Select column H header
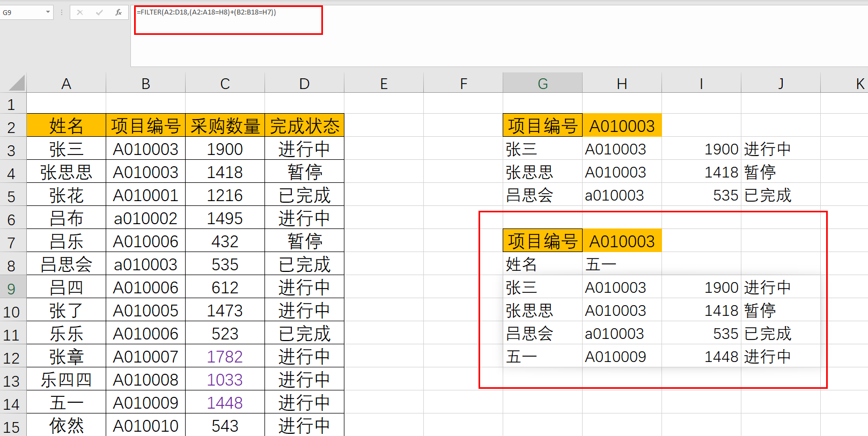Viewport: 868px width, 436px height. coord(622,83)
